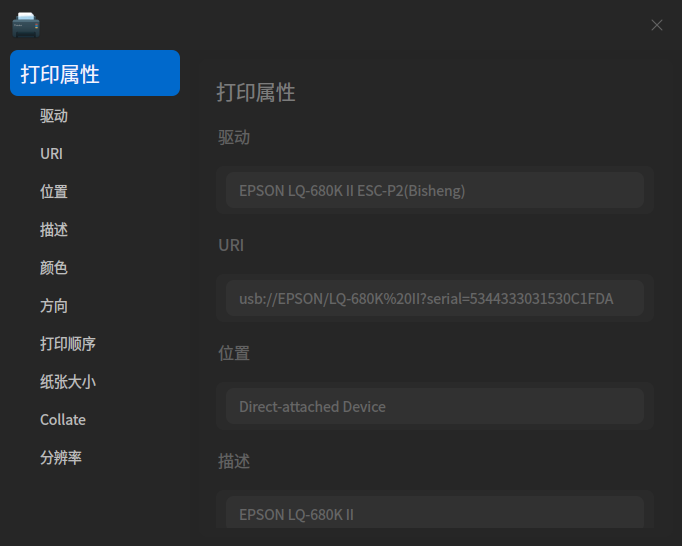The image size is (682, 546).
Task: Click the description field EPSON LQ-680K II
Action: pos(435,512)
